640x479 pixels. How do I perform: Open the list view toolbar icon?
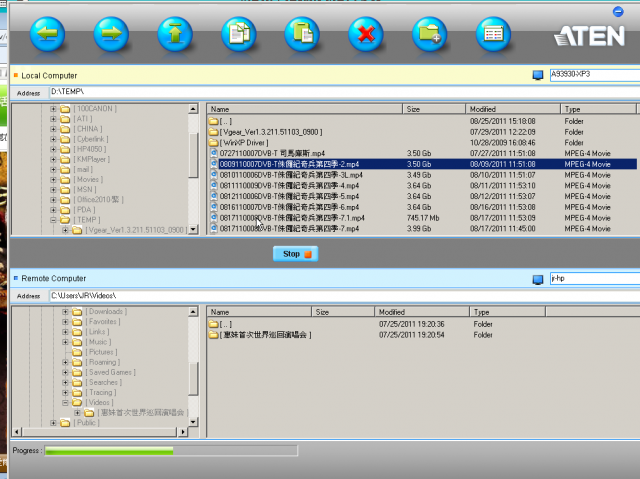pyautogui.click(x=493, y=34)
